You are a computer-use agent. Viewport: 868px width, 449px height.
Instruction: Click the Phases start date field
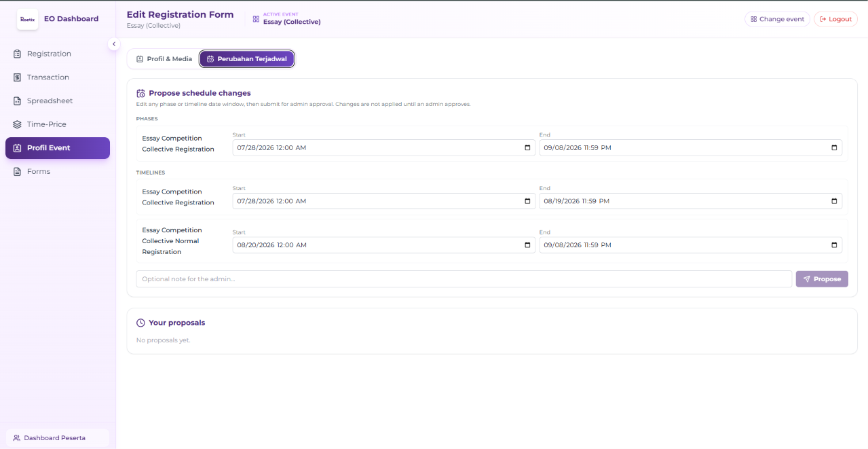pyautogui.click(x=383, y=147)
